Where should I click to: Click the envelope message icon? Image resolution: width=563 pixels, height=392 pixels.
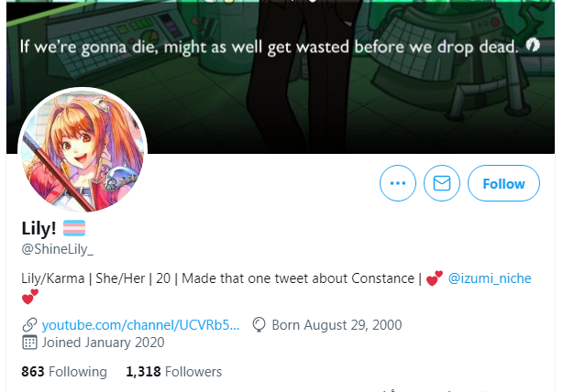442,183
